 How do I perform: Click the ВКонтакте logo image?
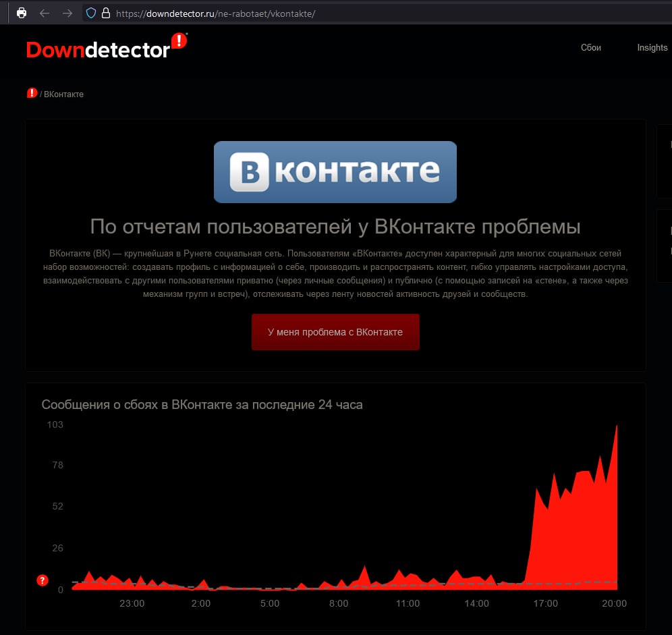(335, 172)
